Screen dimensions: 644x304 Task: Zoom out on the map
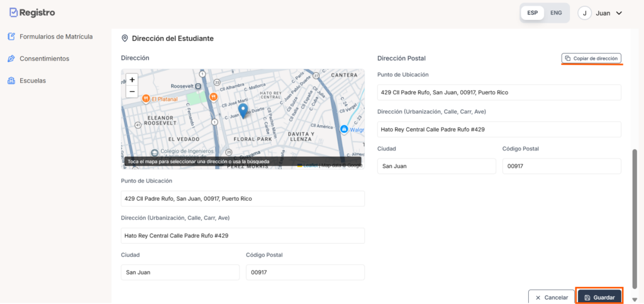coord(131,92)
